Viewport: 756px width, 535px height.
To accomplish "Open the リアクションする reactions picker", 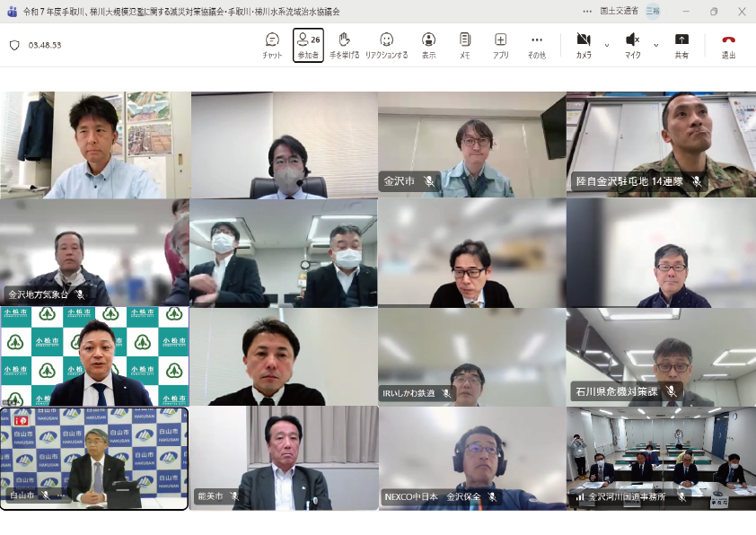I will tap(386, 45).
